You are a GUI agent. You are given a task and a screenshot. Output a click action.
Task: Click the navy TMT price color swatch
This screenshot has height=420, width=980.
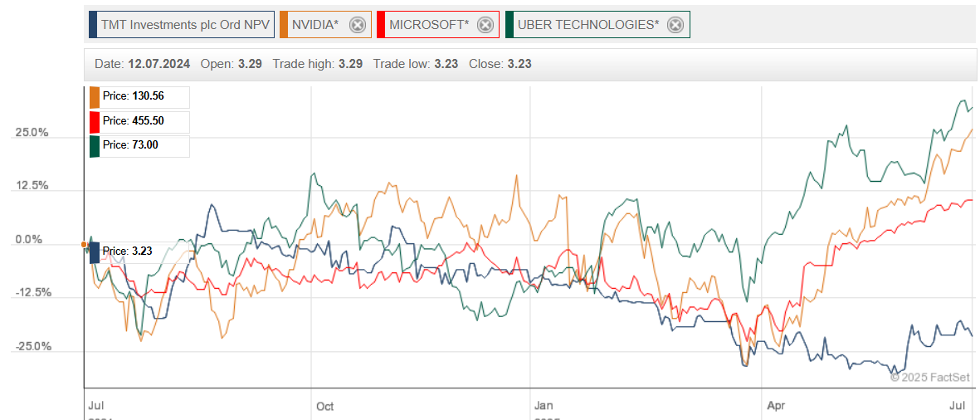click(x=95, y=252)
